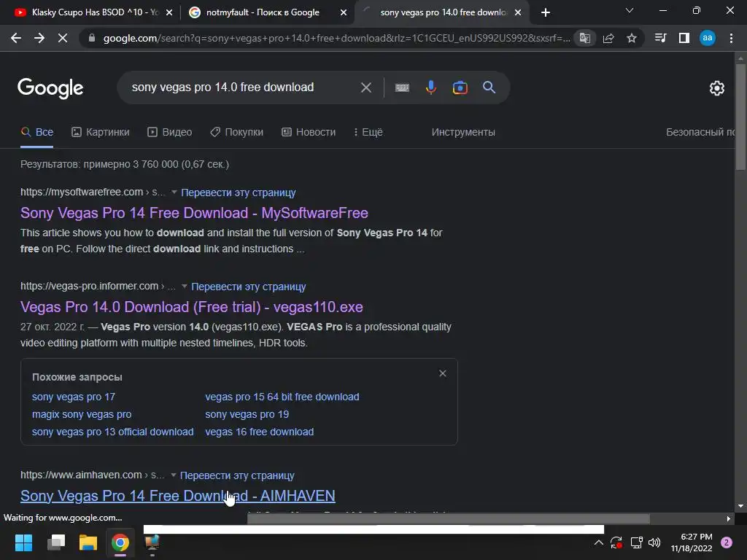Screen dimensions: 747x560
Task: Show hidden system tray icons
Action: [x=599, y=542]
